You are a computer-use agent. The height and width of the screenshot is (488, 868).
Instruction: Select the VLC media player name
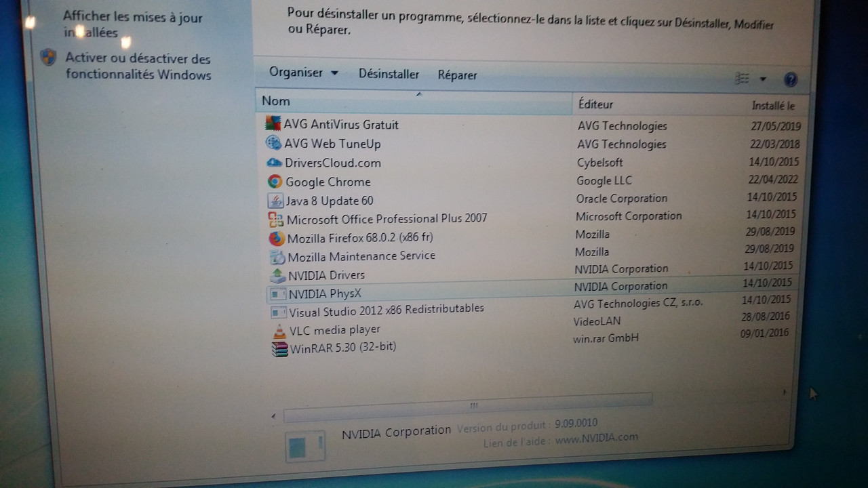coord(335,330)
